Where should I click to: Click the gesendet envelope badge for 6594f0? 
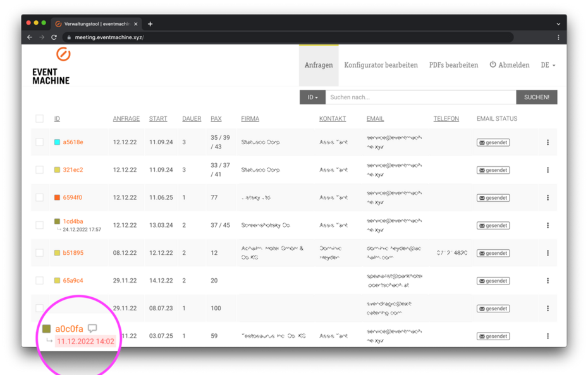tap(493, 197)
